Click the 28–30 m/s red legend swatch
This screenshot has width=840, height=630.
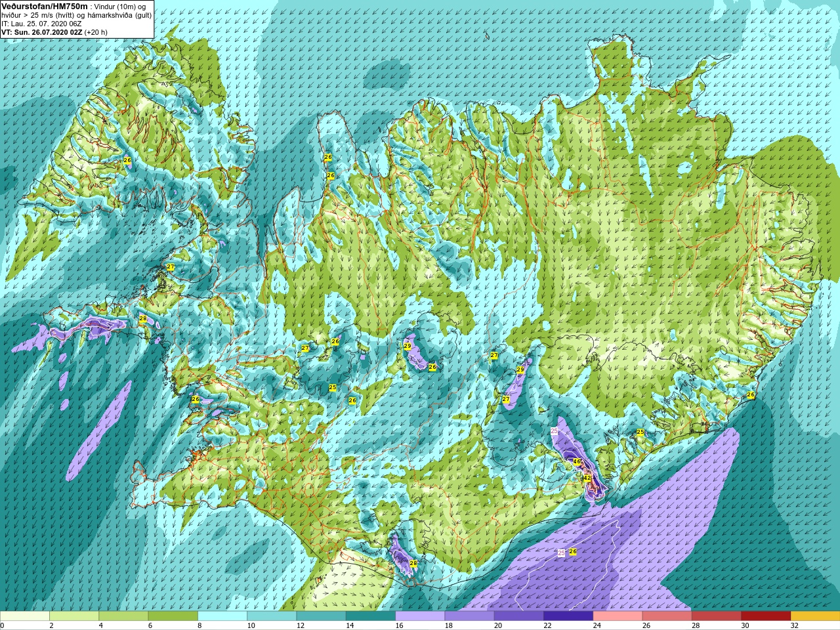point(716,616)
